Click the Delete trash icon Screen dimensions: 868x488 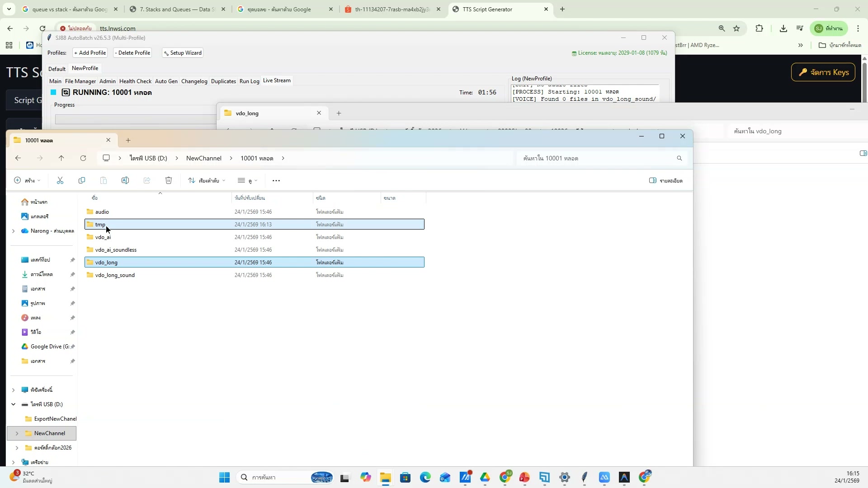169,180
